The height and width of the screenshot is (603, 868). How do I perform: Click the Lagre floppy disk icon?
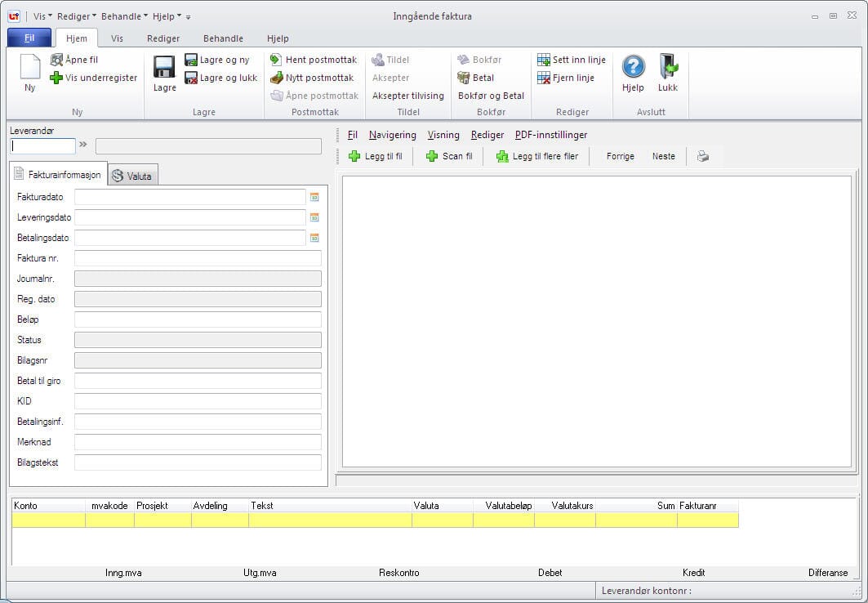[x=164, y=67]
